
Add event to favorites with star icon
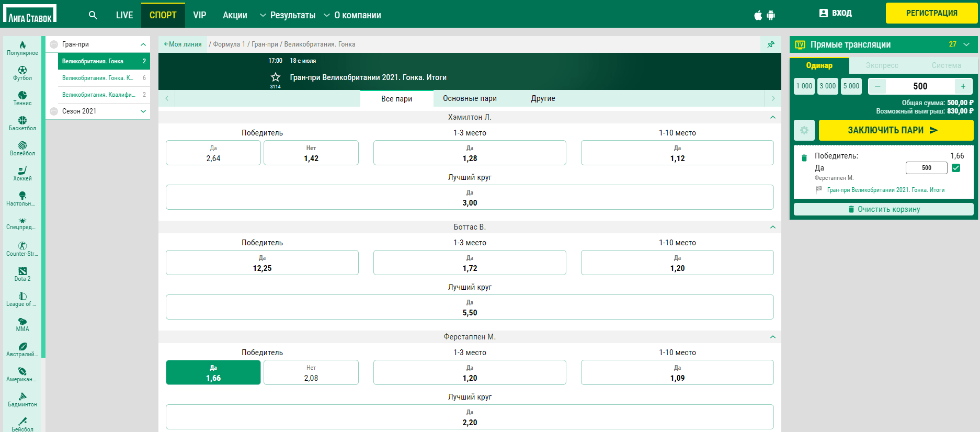(276, 77)
